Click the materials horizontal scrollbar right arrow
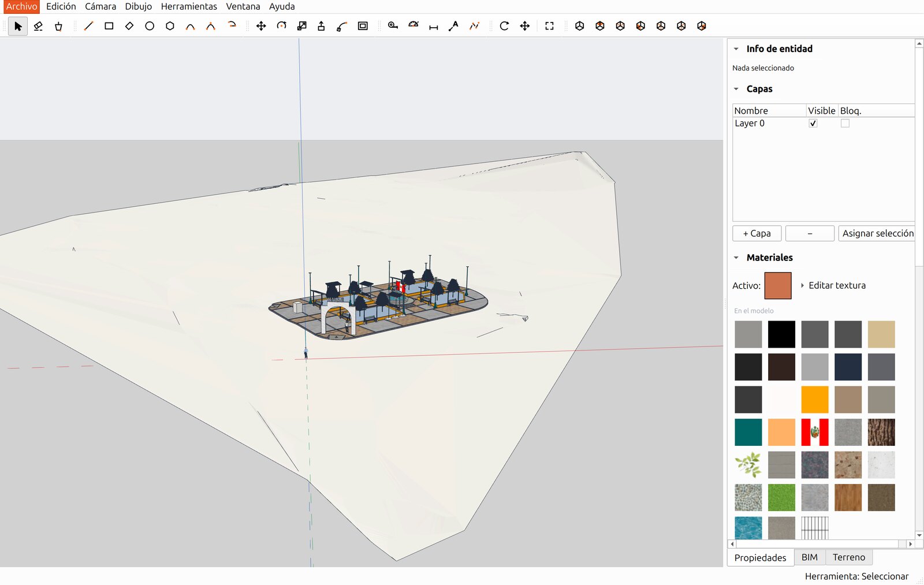The image size is (924, 585). 911,544
